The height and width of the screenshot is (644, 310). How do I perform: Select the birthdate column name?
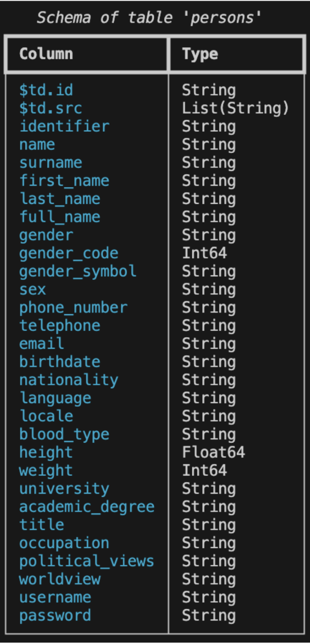59,362
